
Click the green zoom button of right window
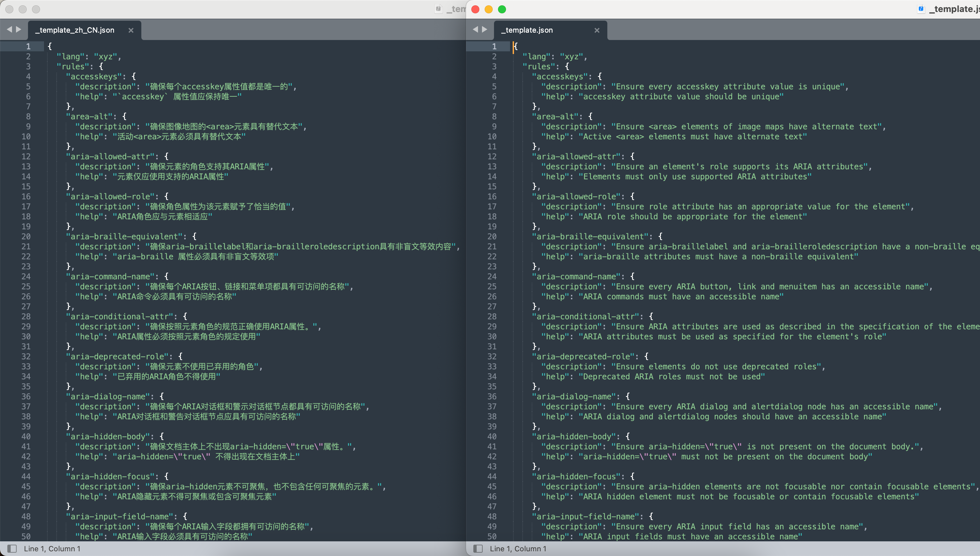click(x=502, y=9)
